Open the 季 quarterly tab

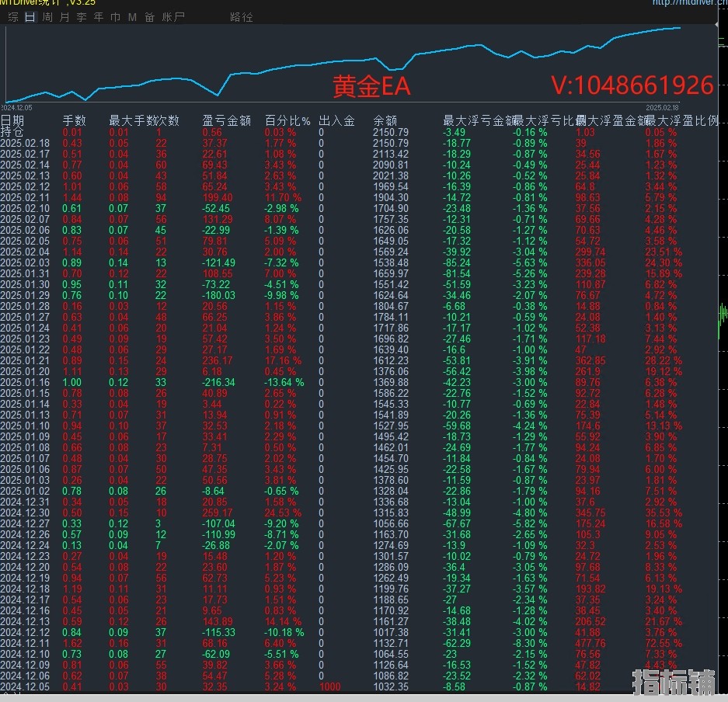tap(81, 17)
